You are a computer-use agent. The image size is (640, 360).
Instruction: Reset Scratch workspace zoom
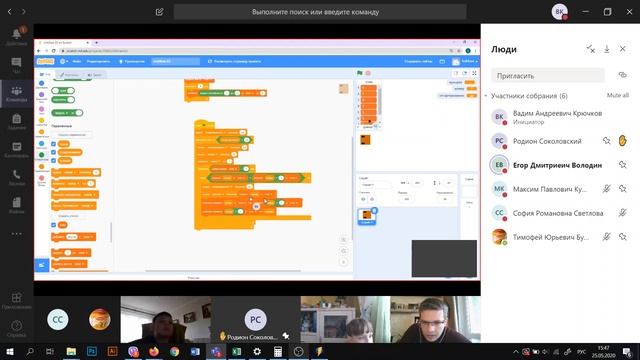(344, 262)
